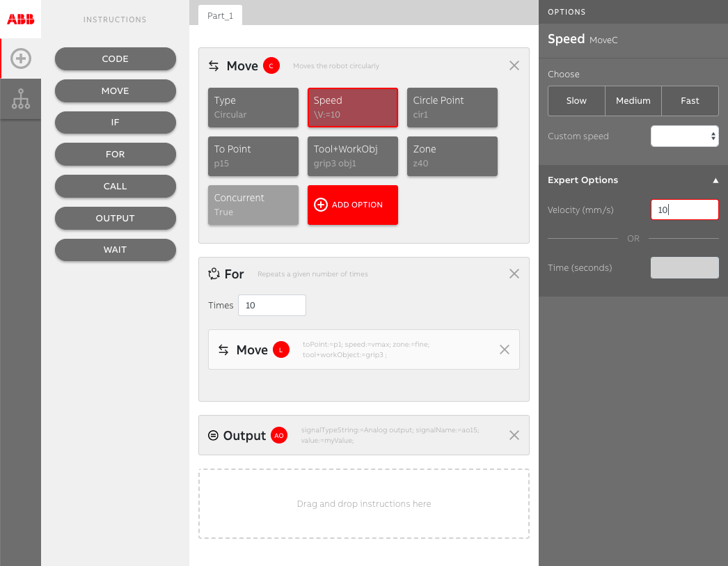
Task: Collapse the Expert Options section
Action: [715, 180]
